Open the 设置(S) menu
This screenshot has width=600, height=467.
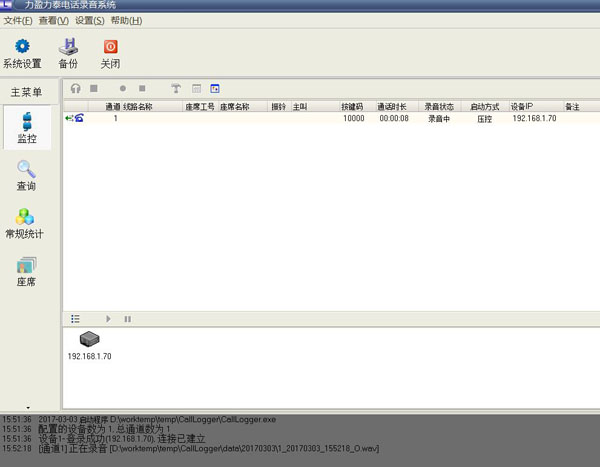coord(90,20)
